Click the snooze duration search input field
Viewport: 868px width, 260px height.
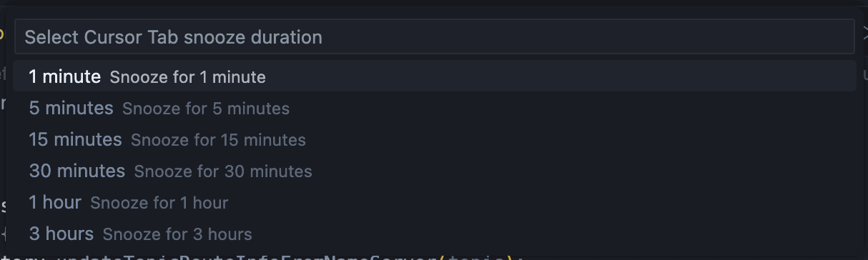tap(434, 37)
